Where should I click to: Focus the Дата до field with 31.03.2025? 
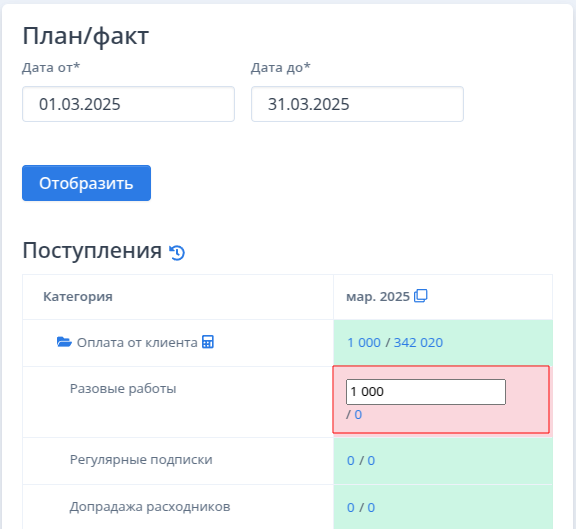click(x=357, y=104)
